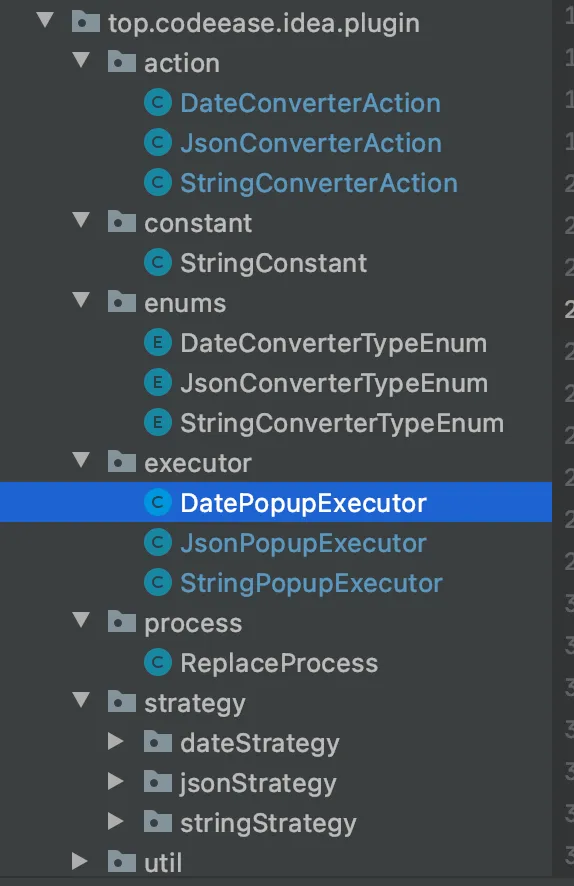Click the DateConverterAction class icon
The width and height of the screenshot is (574, 886).
(158, 103)
